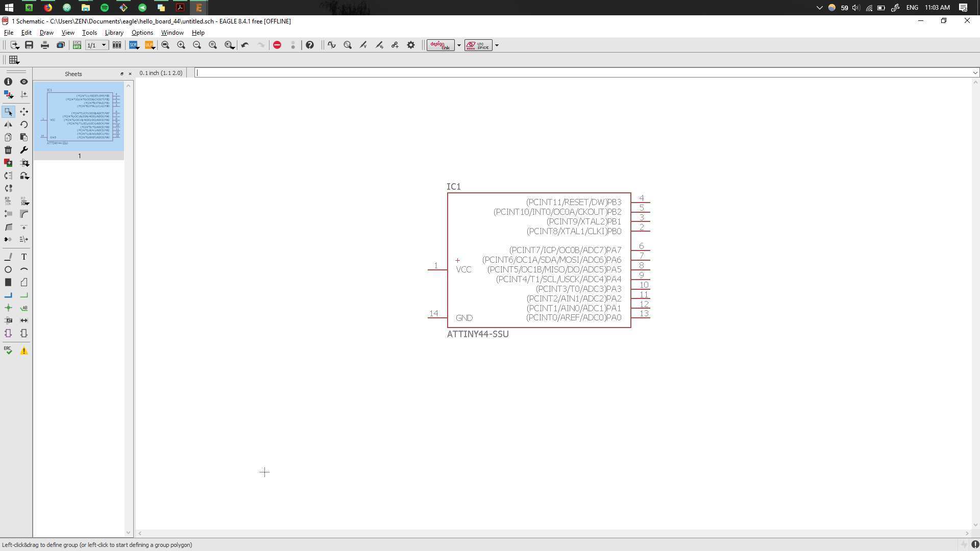
Task: Select the Move tool
Action: [x=24, y=112]
